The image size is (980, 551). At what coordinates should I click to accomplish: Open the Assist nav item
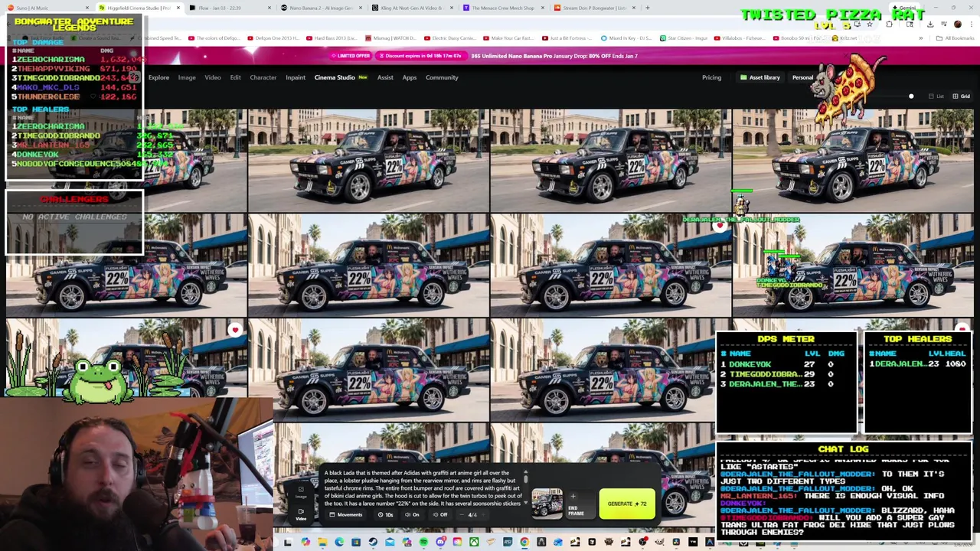tap(385, 77)
